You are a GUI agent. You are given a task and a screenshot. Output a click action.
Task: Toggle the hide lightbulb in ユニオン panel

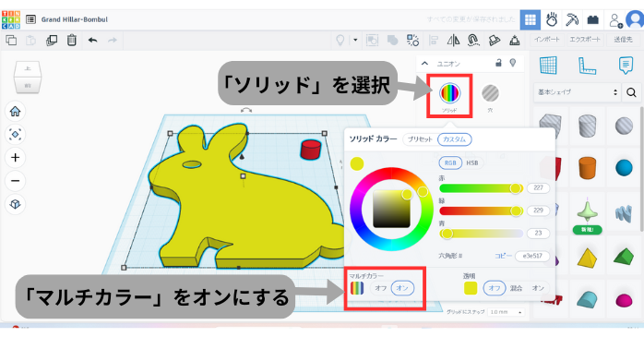[x=513, y=63]
